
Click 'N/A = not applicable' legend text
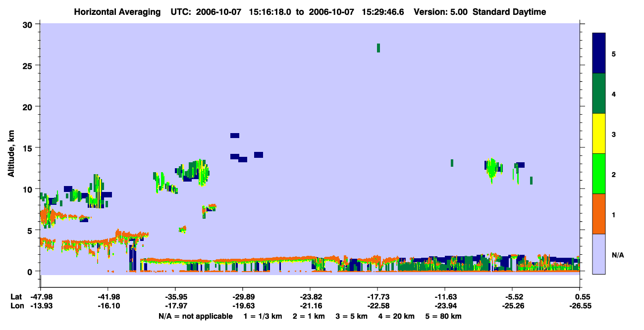(x=195, y=316)
